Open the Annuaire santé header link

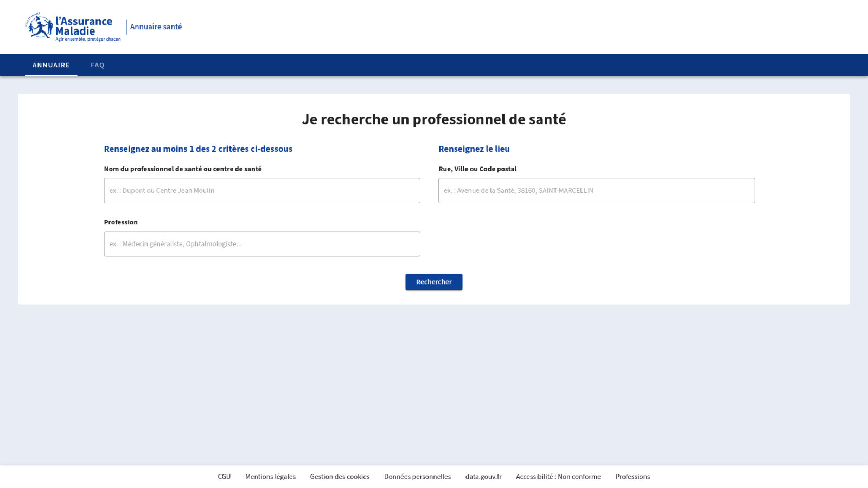(156, 27)
